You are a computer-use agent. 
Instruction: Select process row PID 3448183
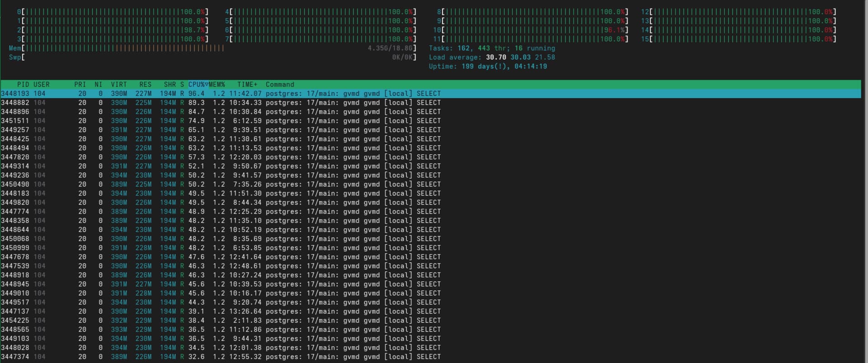click(430, 193)
